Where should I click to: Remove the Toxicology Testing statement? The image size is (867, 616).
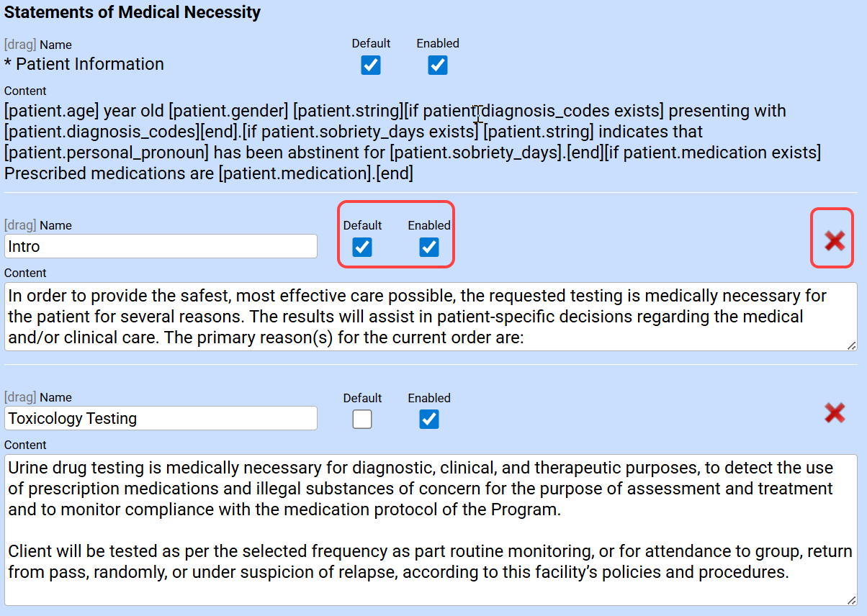(835, 412)
